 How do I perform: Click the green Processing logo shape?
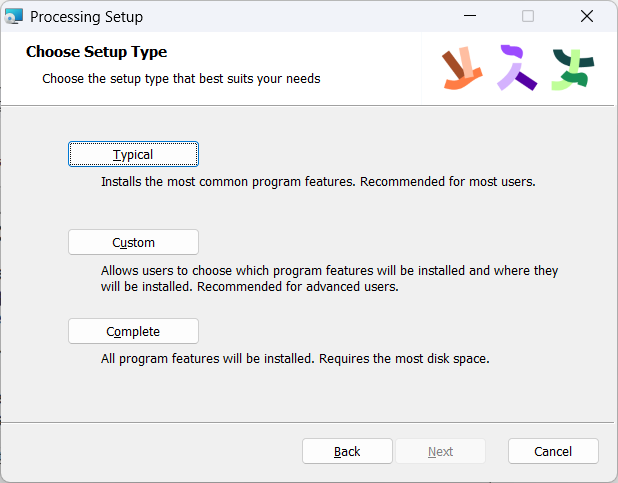(x=573, y=68)
